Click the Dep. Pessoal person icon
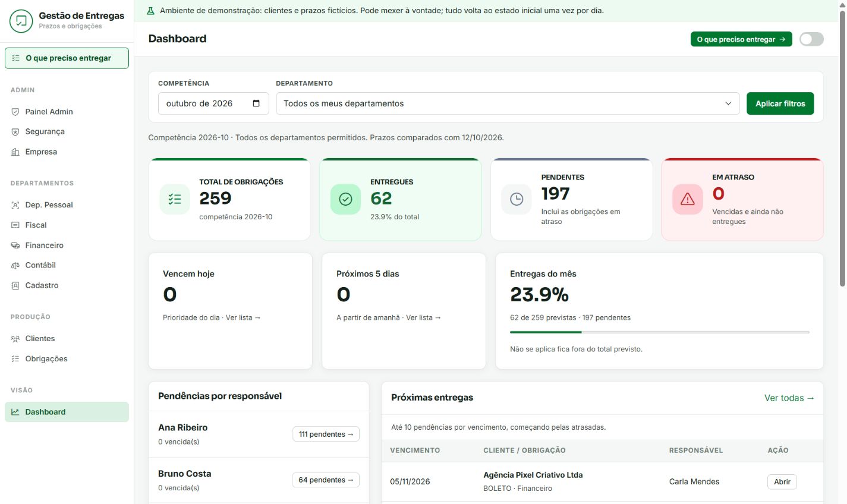Screen dimensions: 847x504 click(x=15, y=205)
